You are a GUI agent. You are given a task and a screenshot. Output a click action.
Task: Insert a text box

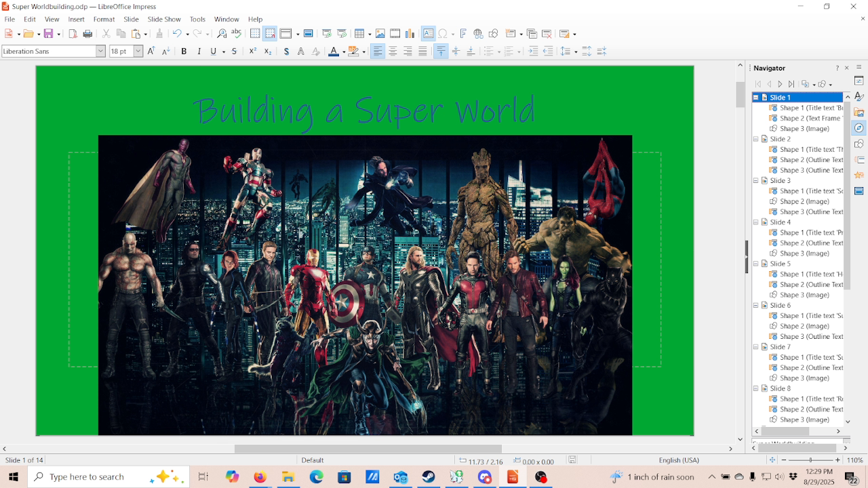pyautogui.click(x=427, y=33)
